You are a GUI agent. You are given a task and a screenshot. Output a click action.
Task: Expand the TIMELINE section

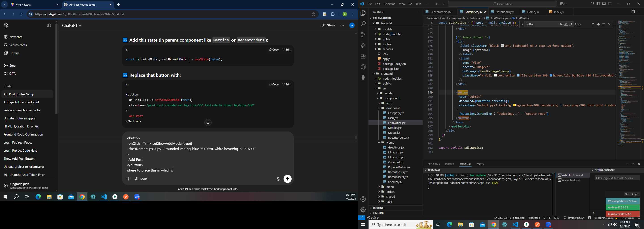click(379, 213)
